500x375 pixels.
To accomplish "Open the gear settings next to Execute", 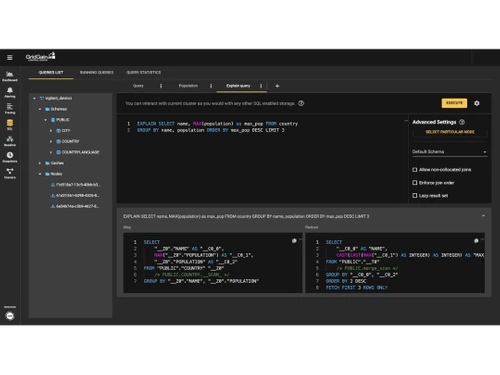I will click(x=477, y=103).
